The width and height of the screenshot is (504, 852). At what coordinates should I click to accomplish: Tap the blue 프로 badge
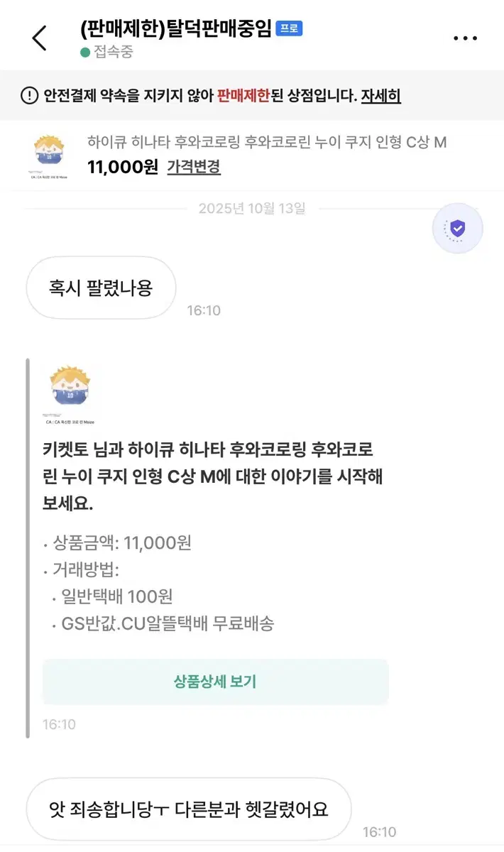click(x=290, y=28)
